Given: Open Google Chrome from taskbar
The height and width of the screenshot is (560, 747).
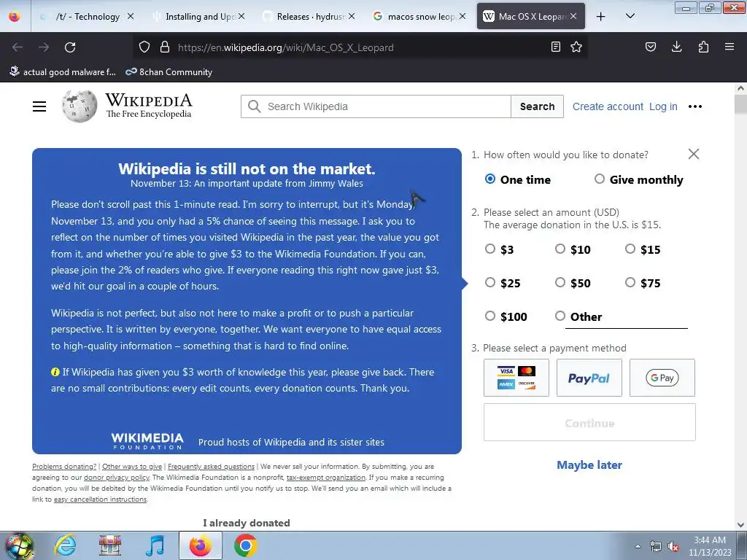Looking at the screenshot, I should pyautogui.click(x=245, y=545).
